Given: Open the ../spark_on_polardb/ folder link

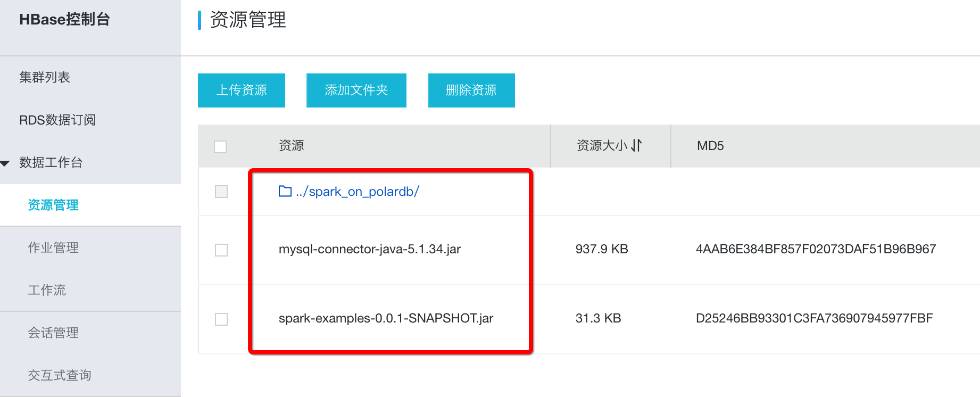Looking at the screenshot, I should [x=358, y=192].
